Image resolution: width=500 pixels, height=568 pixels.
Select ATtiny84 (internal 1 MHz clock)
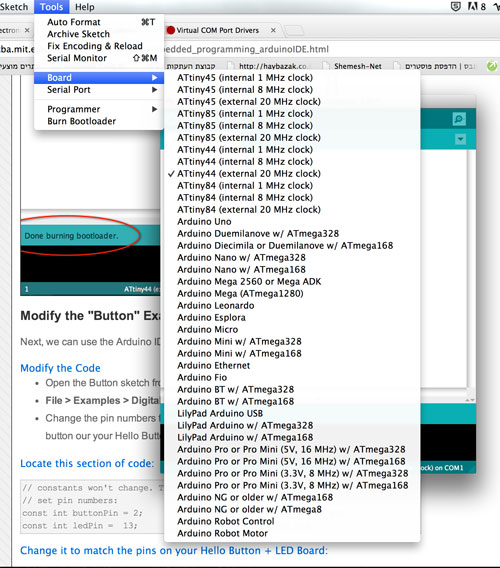pos(292,185)
